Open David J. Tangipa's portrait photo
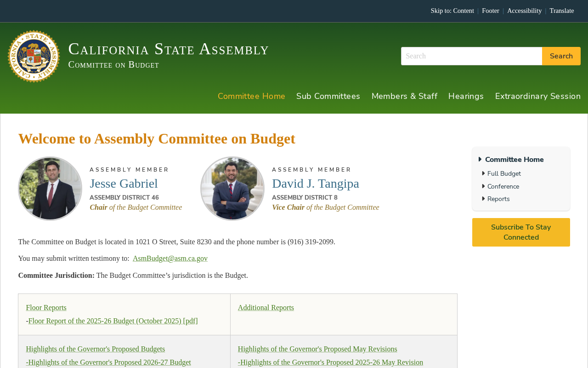 (232, 189)
